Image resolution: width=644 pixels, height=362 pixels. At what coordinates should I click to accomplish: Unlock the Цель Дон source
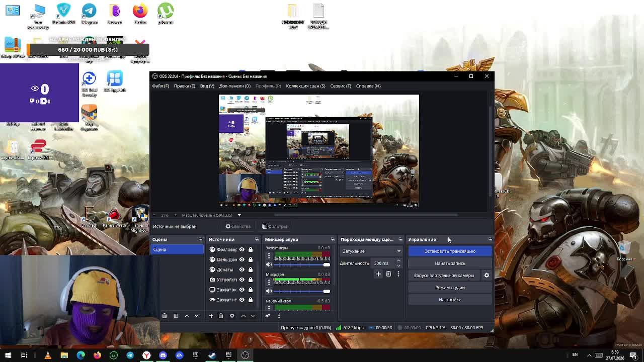point(250,259)
